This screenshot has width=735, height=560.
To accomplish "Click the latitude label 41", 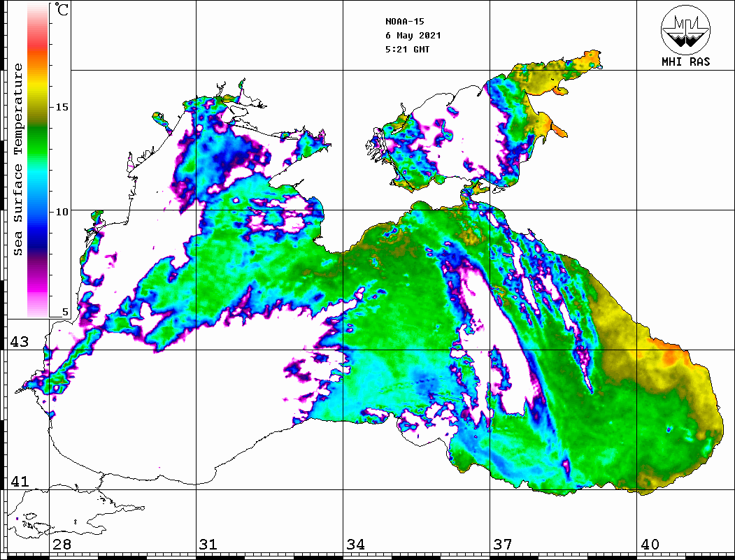I will pyautogui.click(x=18, y=482).
